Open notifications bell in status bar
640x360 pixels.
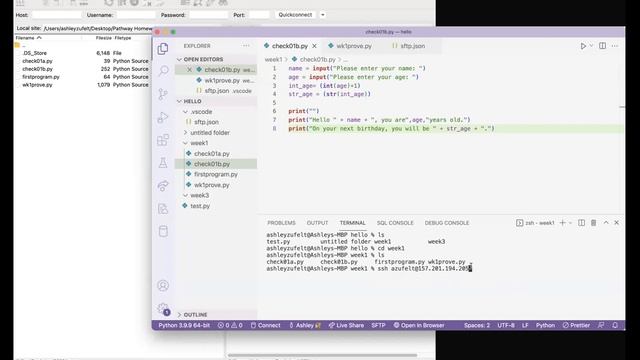[615, 325]
